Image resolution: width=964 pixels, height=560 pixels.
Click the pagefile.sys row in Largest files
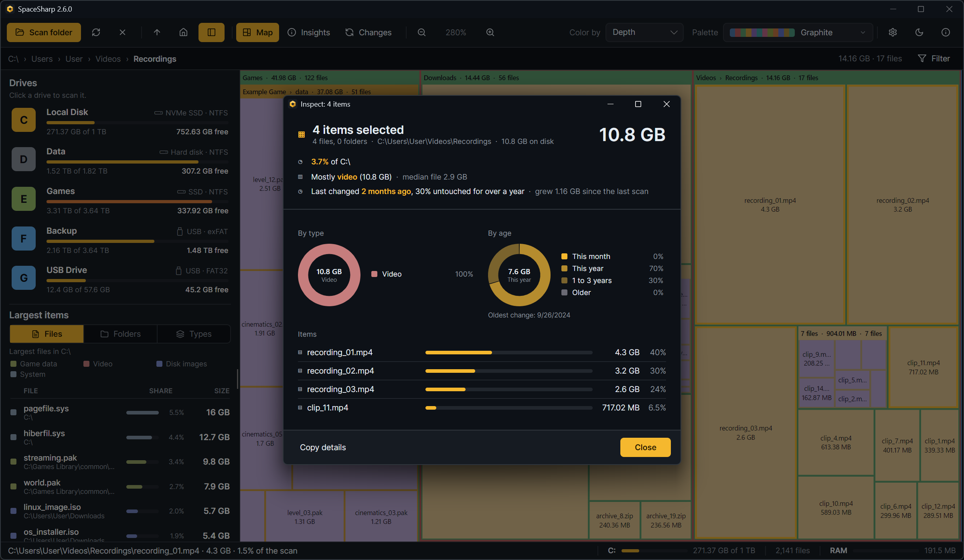pyautogui.click(x=120, y=412)
